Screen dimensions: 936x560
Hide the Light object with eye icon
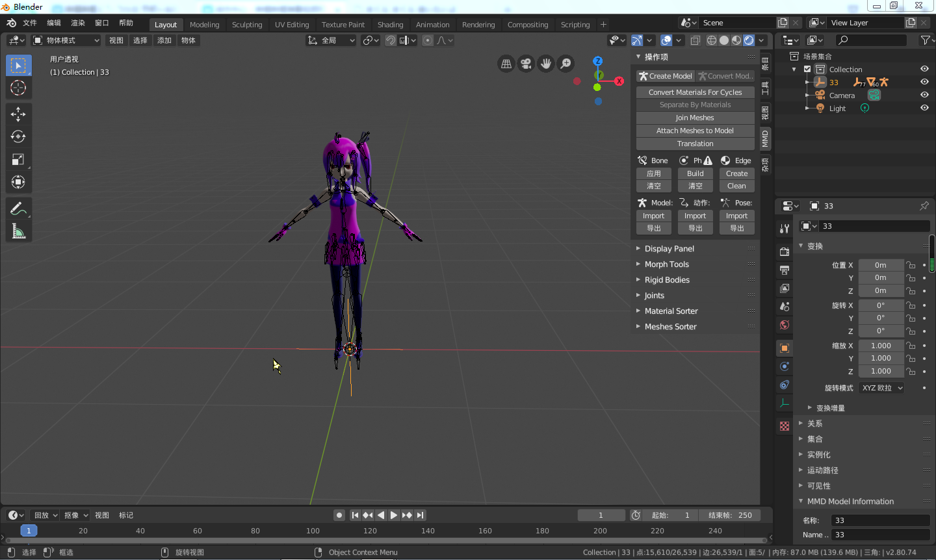924,108
